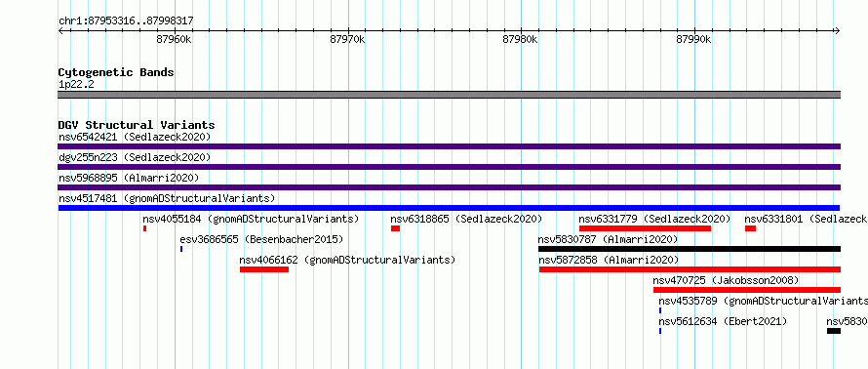
Task: Select the red bar under nsv4066162
Action: click(264, 269)
